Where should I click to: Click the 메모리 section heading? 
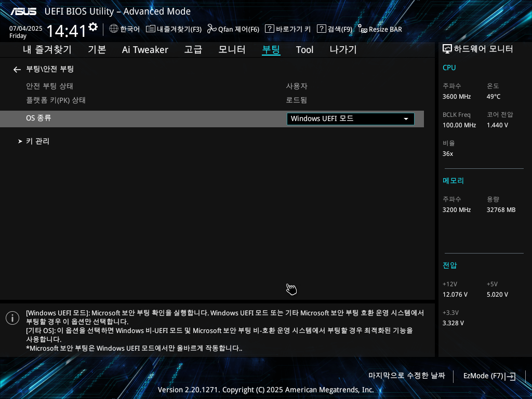pos(453,180)
